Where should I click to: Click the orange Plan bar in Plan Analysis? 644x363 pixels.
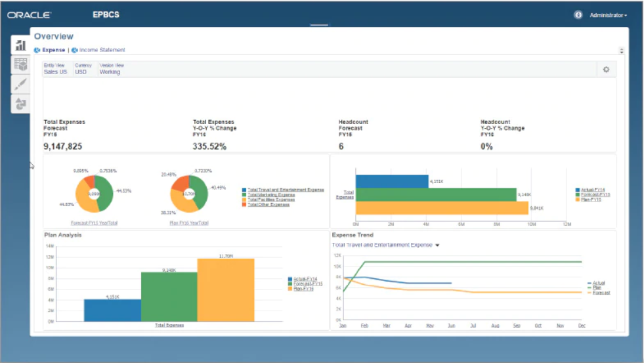click(x=225, y=289)
